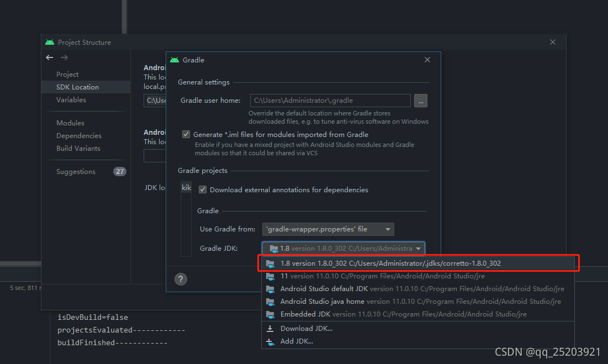The height and width of the screenshot is (364, 608).
Task: Toggle the Generate *.iml files checkbox
Action: click(x=186, y=134)
